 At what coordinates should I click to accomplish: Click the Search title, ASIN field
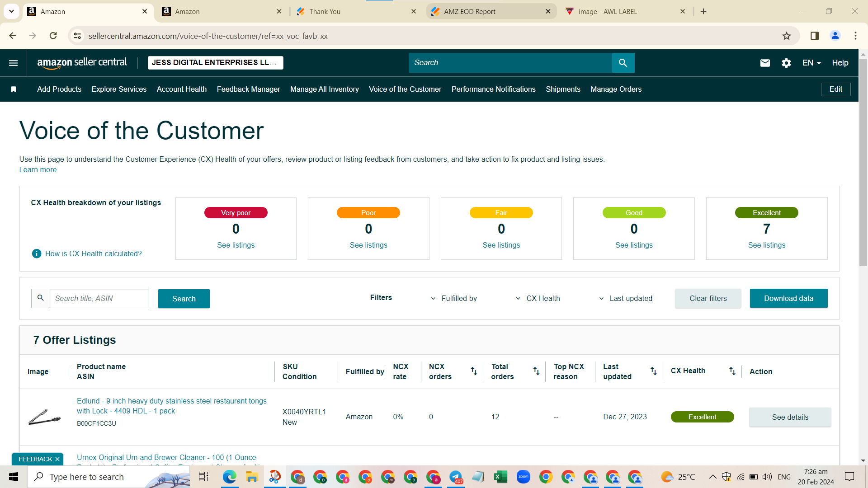pyautogui.click(x=99, y=298)
